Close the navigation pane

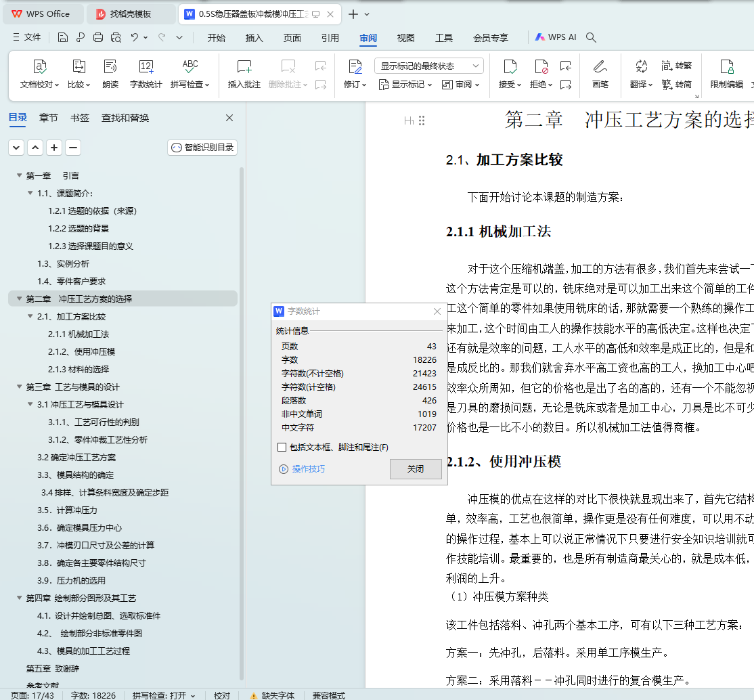(x=229, y=118)
